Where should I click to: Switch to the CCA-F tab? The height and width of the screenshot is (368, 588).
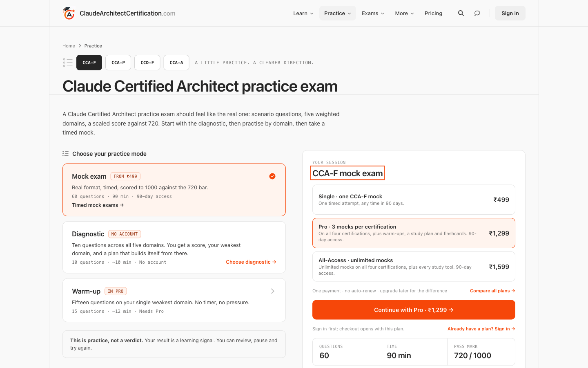(89, 63)
